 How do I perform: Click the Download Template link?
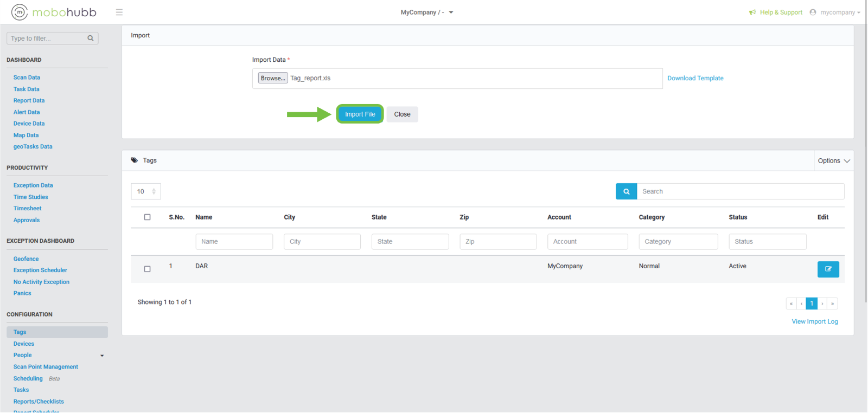pyautogui.click(x=695, y=78)
